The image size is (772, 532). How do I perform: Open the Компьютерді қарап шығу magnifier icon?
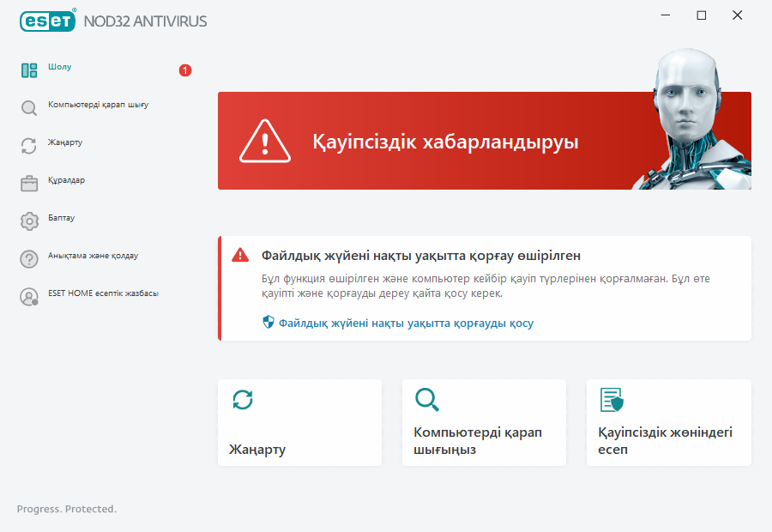[28, 106]
